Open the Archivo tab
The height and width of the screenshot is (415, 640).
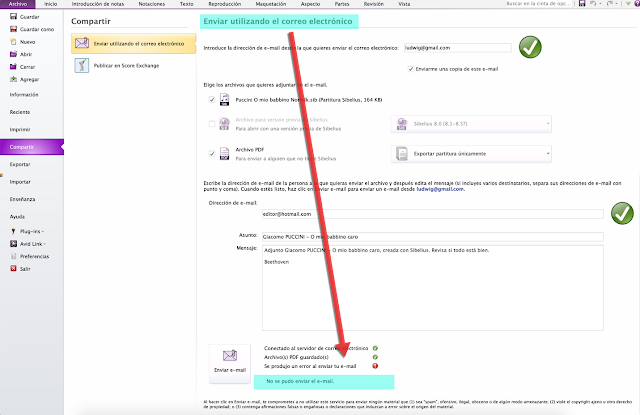[18, 4]
